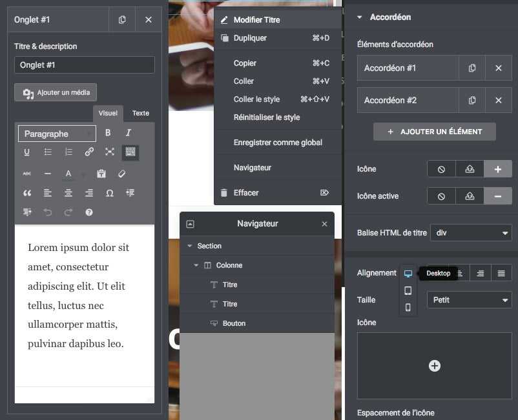Open the Taille dropdown set to Petit

(470, 300)
